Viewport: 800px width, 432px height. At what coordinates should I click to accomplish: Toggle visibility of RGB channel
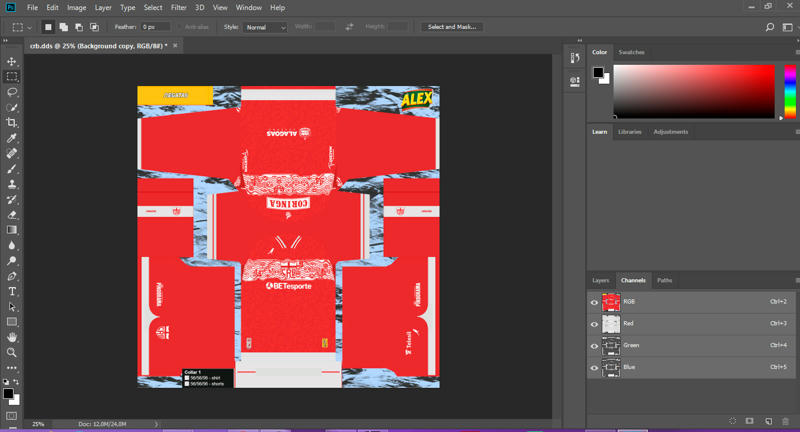pyautogui.click(x=594, y=302)
